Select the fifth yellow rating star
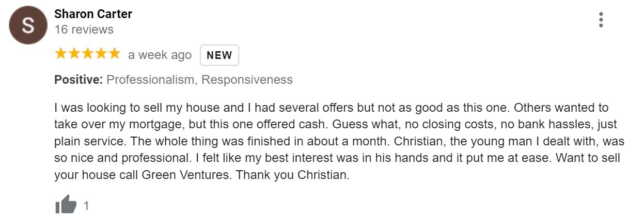644x224 pixels. pos(114,54)
